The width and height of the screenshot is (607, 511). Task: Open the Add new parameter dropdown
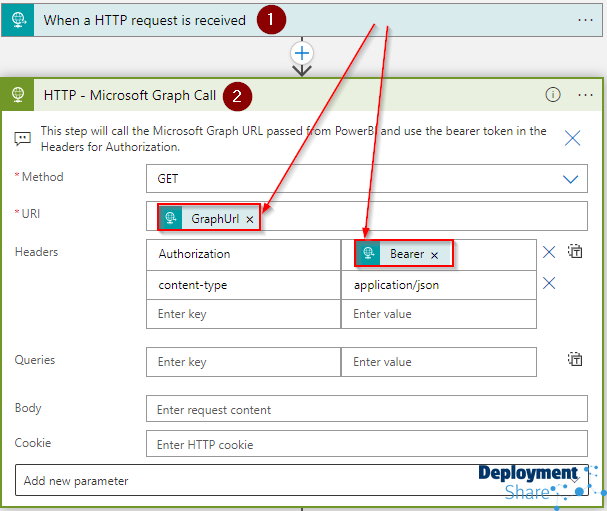click(300, 481)
